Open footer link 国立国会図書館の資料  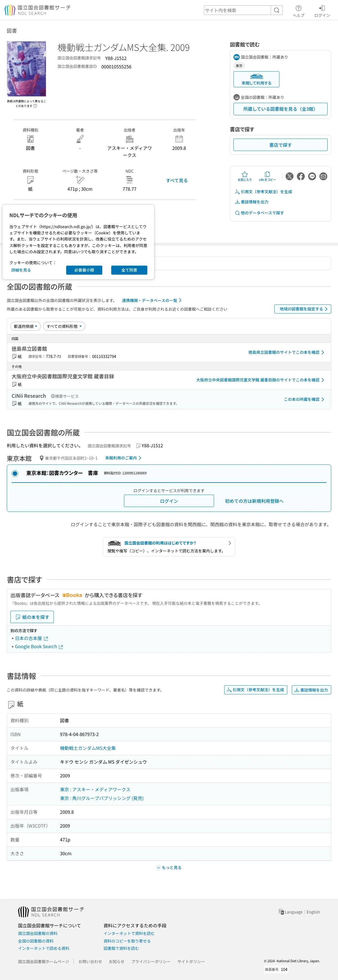38,933
